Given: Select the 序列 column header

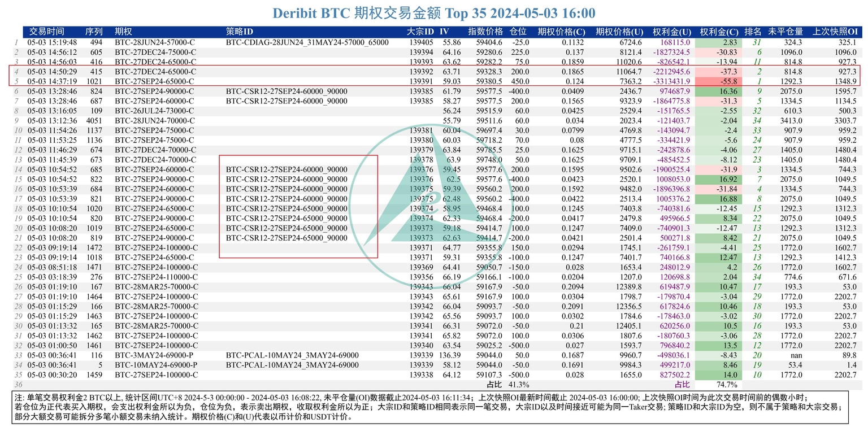Looking at the screenshot, I should (x=94, y=32).
